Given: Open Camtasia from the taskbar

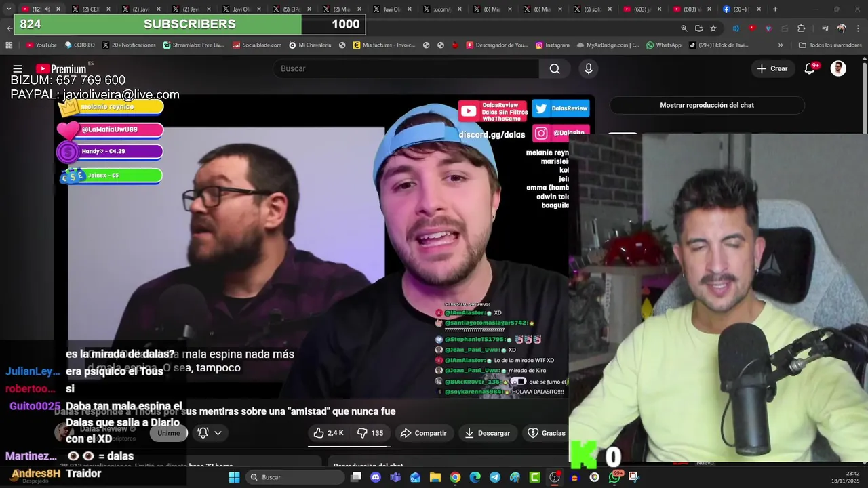Looking at the screenshot, I should (x=534, y=477).
